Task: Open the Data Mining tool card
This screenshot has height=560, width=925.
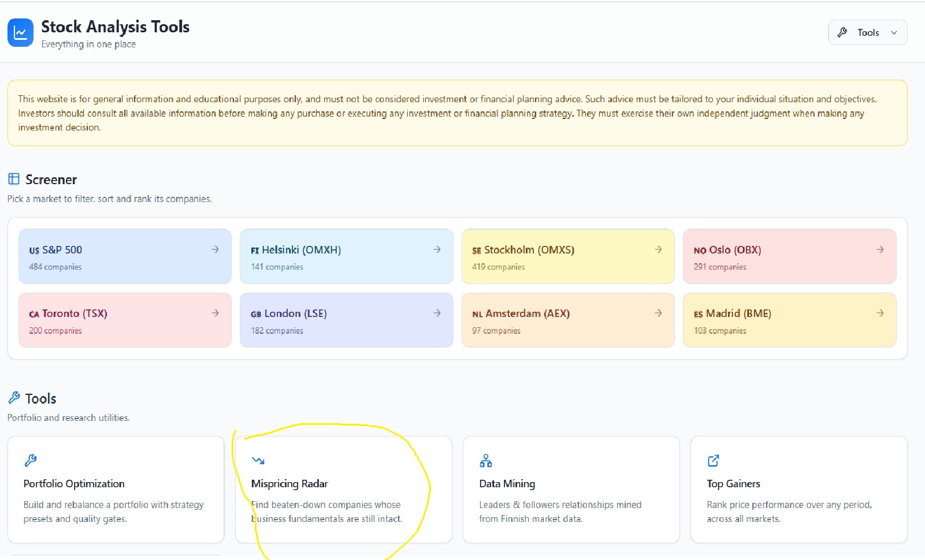Action: (571, 490)
